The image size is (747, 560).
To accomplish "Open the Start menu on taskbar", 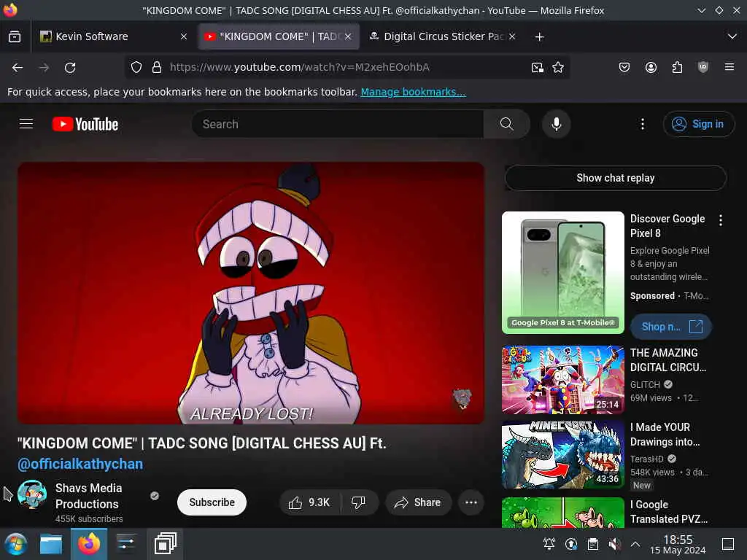I will pos(16,544).
